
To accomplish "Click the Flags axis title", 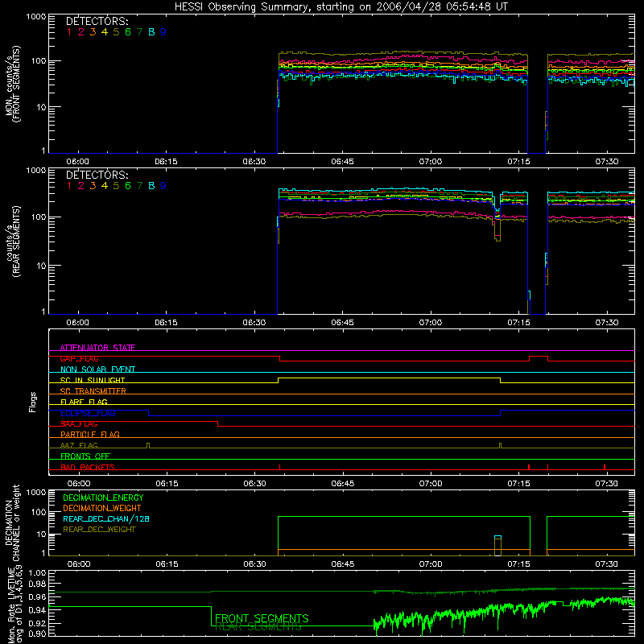I will point(33,402).
